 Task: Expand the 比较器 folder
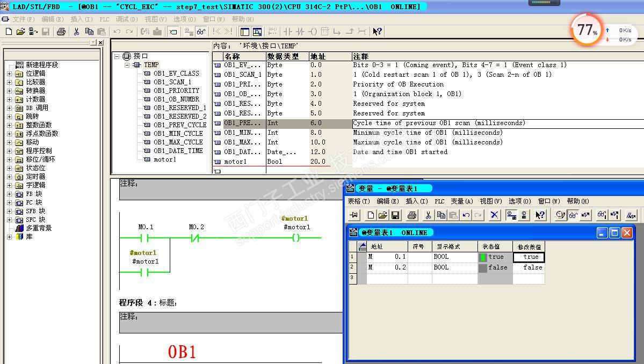point(10,82)
